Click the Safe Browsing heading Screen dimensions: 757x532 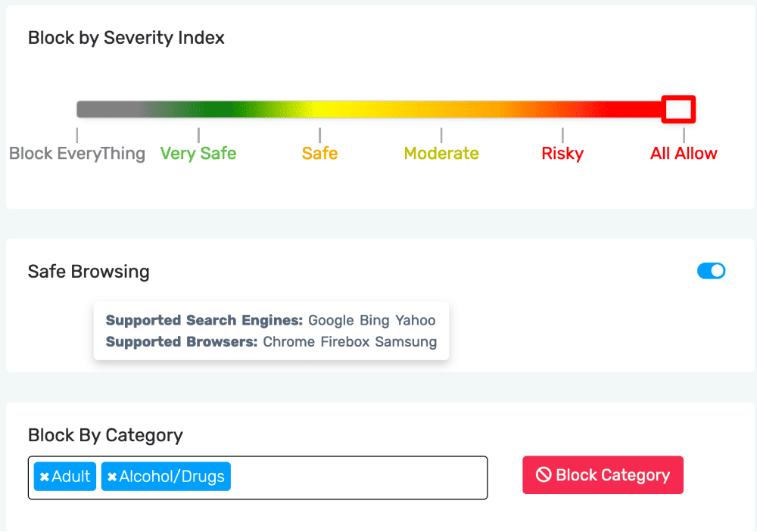pyautogui.click(x=89, y=272)
